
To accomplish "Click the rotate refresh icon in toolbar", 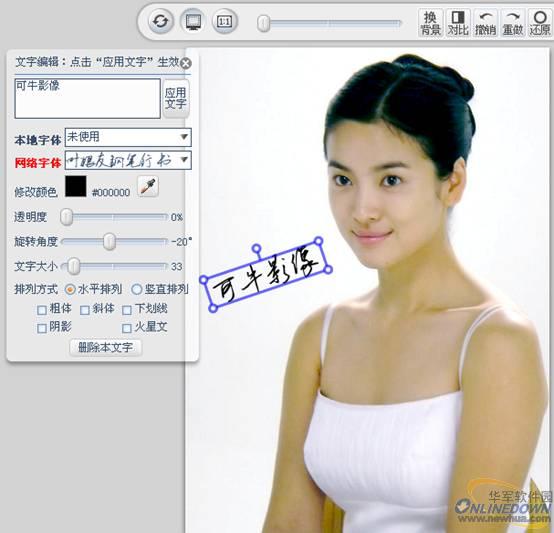I will (x=161, y=21).
